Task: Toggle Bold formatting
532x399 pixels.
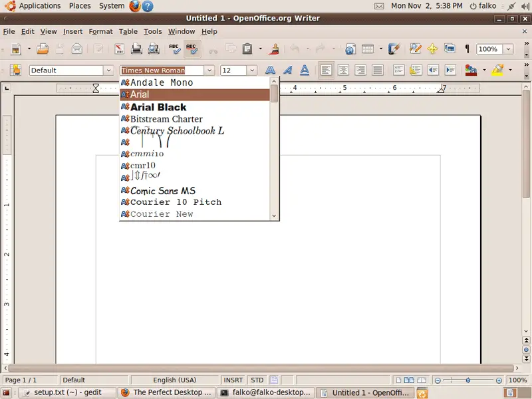Action: pos(270,70)
